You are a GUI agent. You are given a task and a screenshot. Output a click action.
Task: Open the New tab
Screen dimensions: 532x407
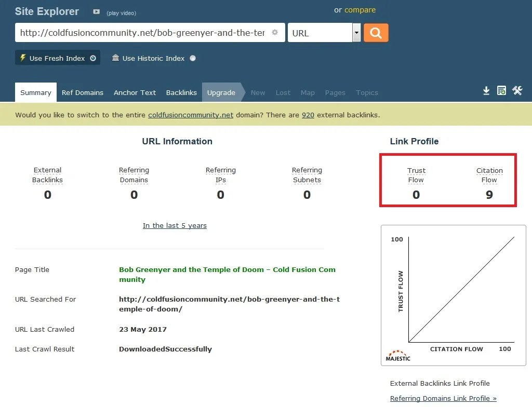258,92
